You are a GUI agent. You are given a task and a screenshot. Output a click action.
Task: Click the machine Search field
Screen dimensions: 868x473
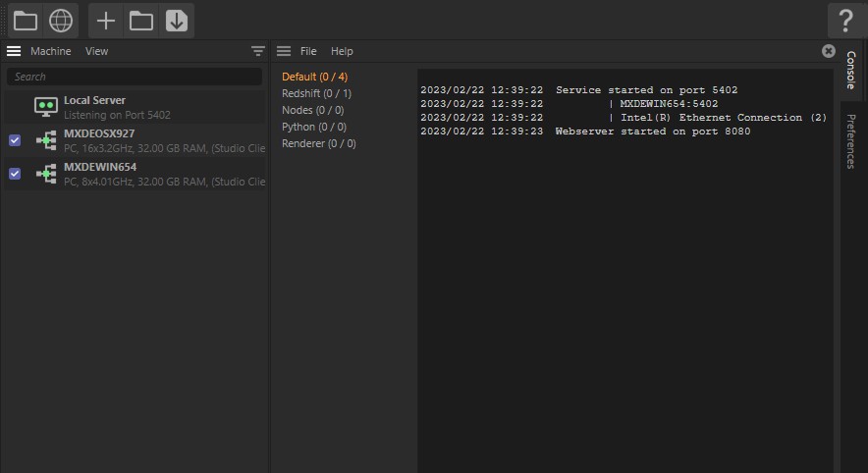(x=134, y=77)
